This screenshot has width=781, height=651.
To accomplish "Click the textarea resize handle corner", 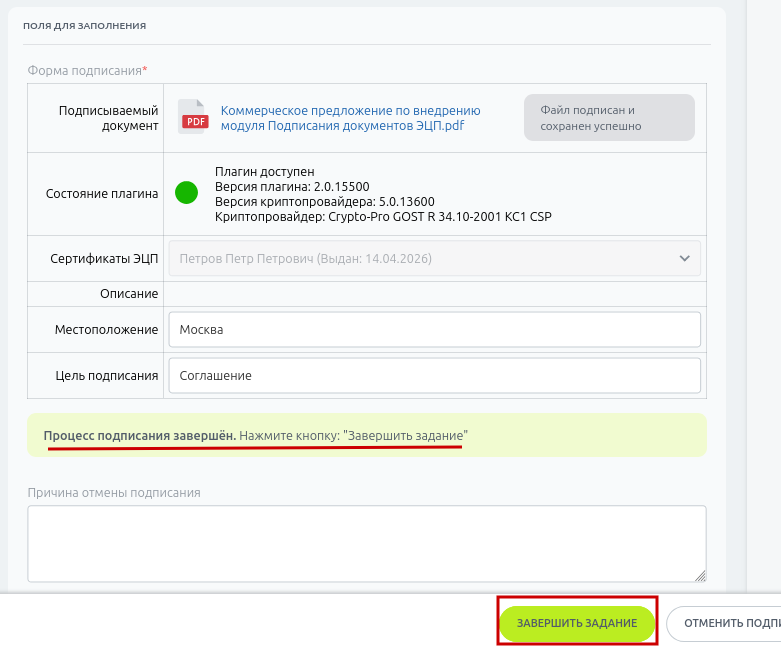I will [x=700, y=575].
